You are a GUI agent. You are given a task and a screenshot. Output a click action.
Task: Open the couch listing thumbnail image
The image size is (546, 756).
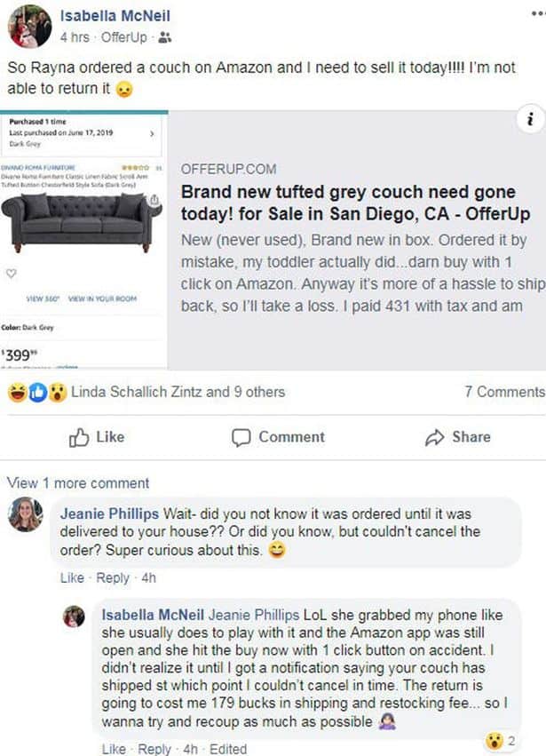tap(85, 238)
